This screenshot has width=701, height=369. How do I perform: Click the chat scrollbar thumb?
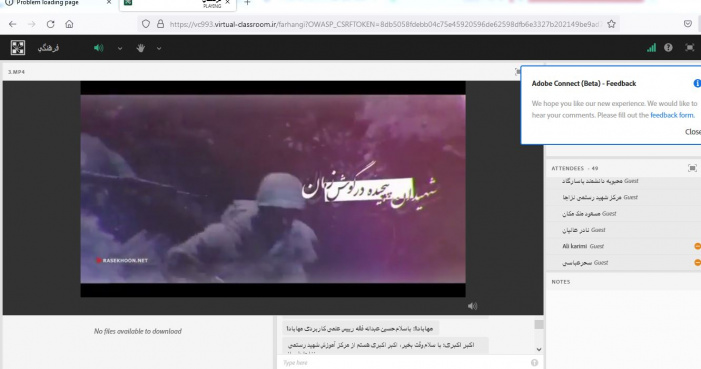[x=539, y=325]
